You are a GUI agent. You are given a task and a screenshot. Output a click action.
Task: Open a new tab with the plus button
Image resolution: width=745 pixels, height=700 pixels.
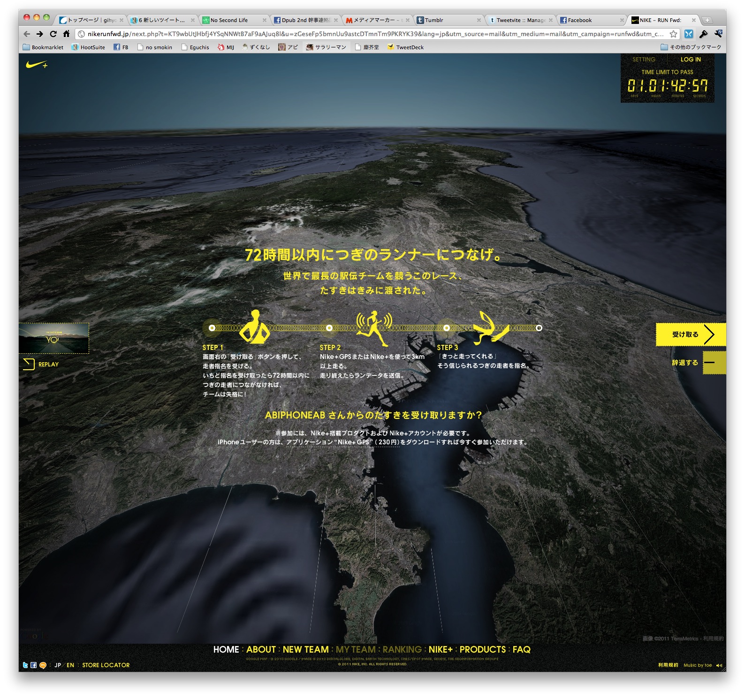coord(707,20)
